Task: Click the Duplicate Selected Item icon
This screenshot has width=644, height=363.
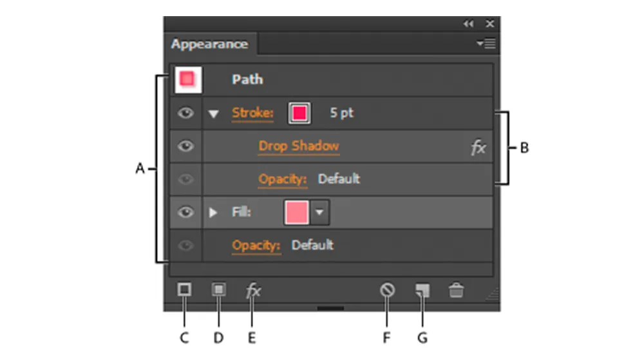Action: 422,291
